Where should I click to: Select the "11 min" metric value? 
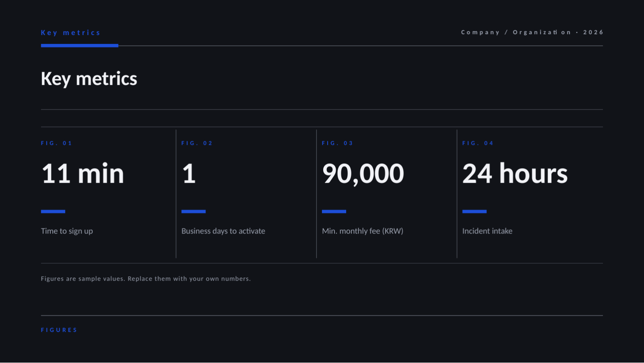tap(83, 174)
